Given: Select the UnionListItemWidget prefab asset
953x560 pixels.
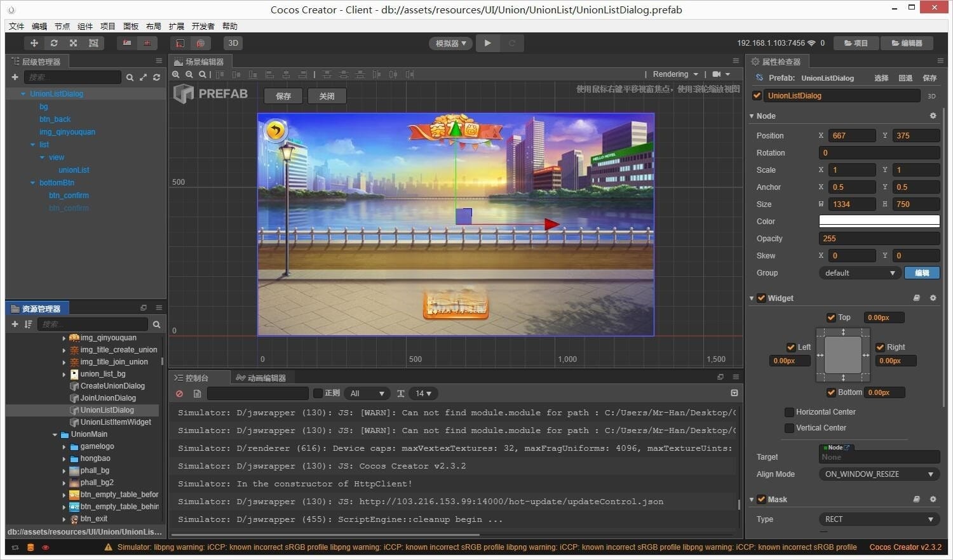Looking at the screenshot, I should pyautogui.click(x=116, y=422).
